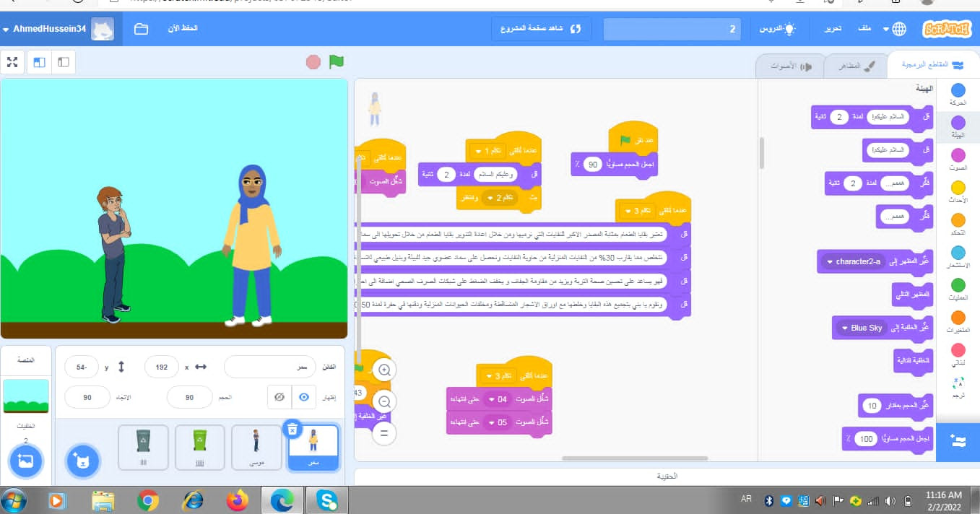Screen dimensions: 980x514
Task: Select the gray recycle bin sprite
Action: 143,448
